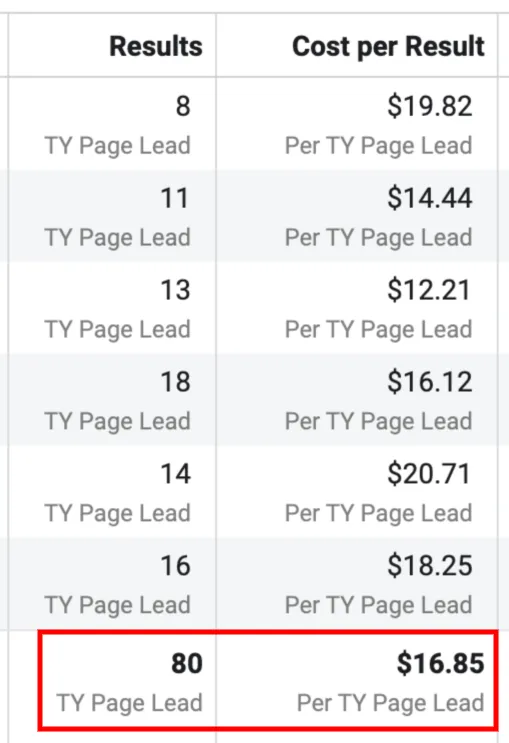Click the $14.44 cost per result
Image resolution: width=509 pixels, height=743 pixels.
[429, 198]
